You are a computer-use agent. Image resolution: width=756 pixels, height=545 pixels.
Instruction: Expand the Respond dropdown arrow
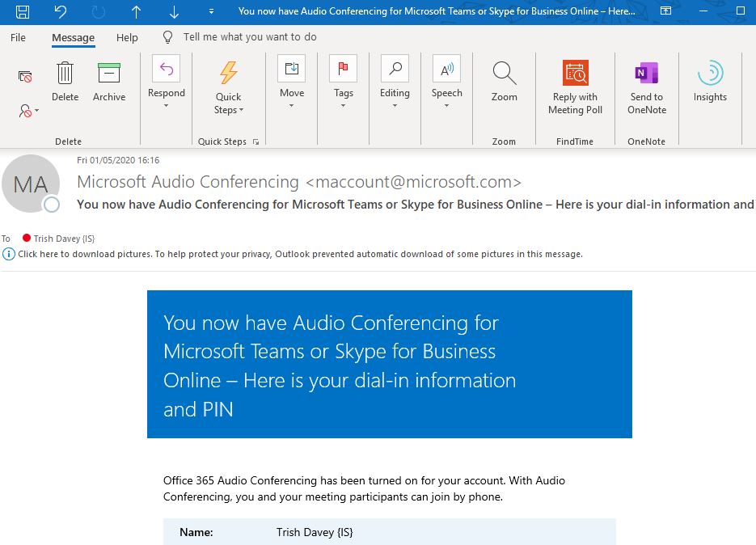coord(166,106)
